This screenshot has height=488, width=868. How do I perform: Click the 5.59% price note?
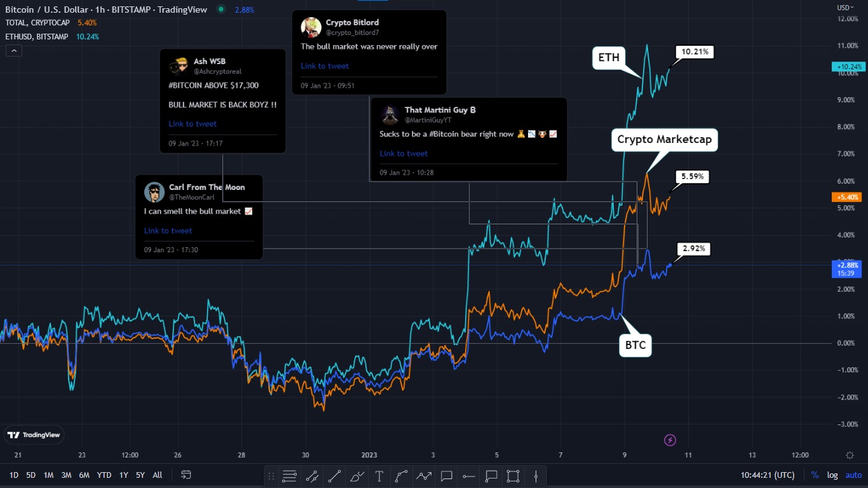(x=693, y=177)
